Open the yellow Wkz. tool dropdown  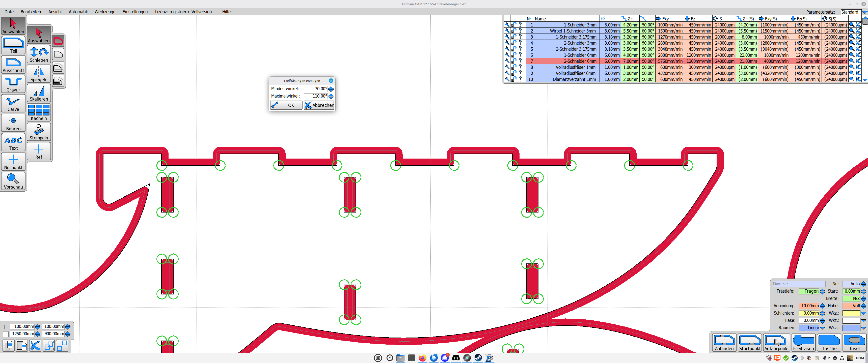[863, 313]
